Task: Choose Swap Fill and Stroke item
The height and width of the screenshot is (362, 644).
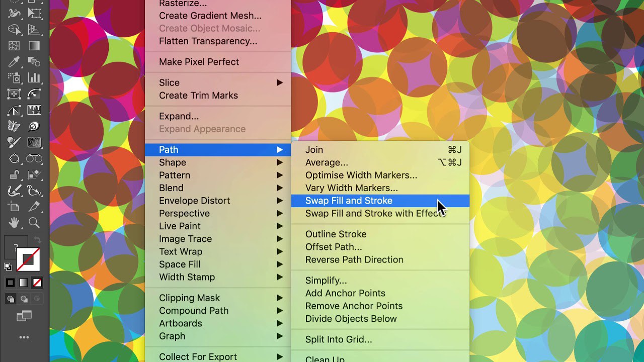Action: (380, 201)
